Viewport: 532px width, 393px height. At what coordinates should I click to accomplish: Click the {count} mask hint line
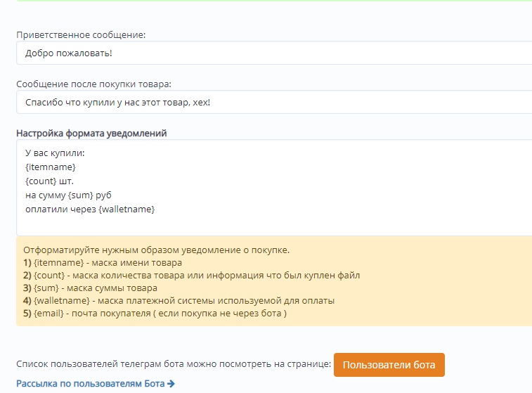tap(191, 275)
